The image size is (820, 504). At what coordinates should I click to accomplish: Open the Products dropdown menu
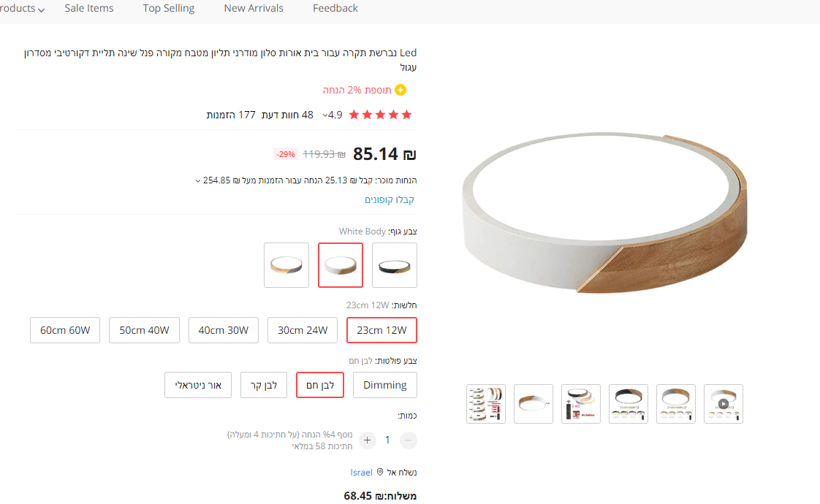coord(22,9)
